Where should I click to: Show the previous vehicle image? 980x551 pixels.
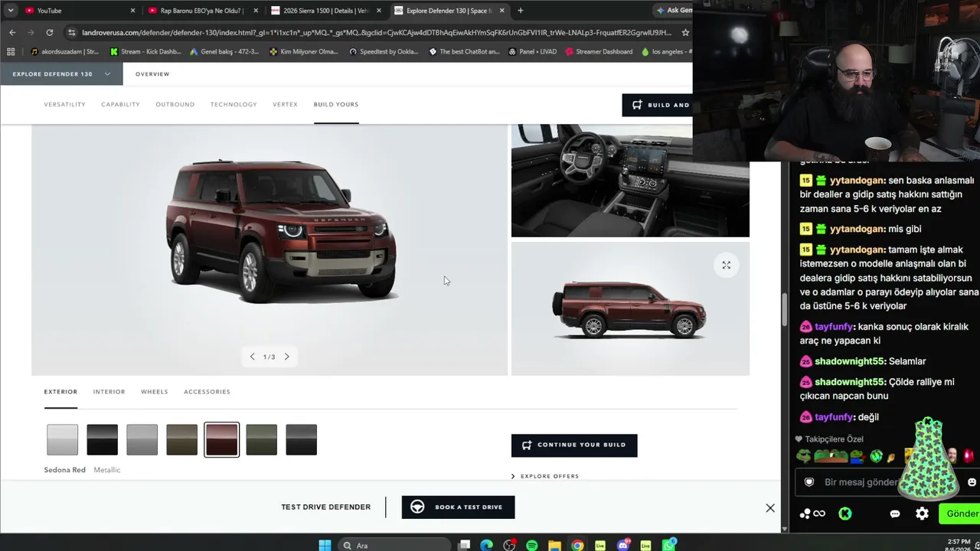pos(252,357)
